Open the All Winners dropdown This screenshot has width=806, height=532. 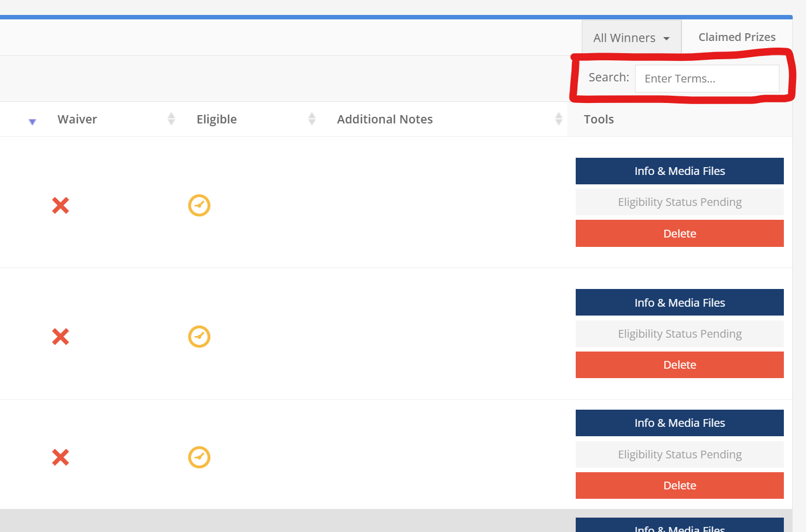tap(631, 38)
